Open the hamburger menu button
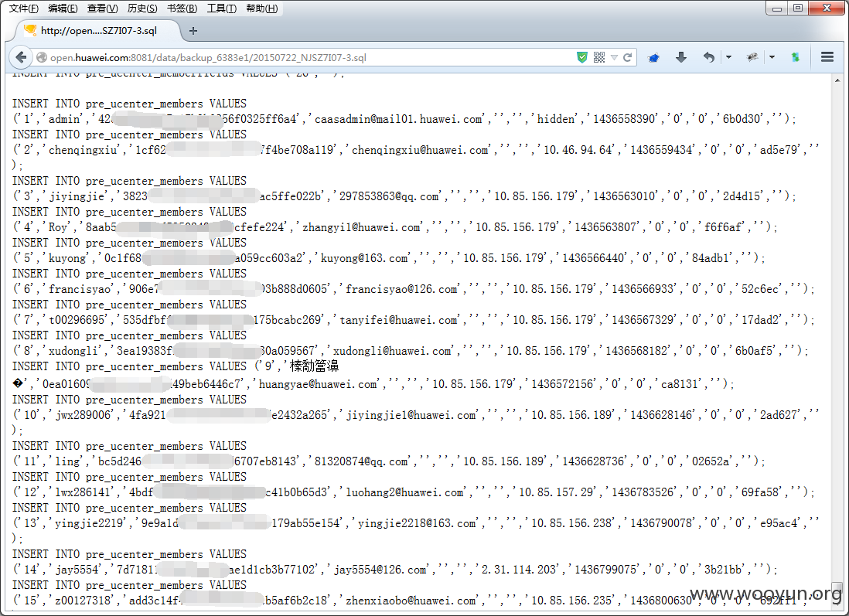This screenshot has height=616, width=849. (x=827, y=57)
